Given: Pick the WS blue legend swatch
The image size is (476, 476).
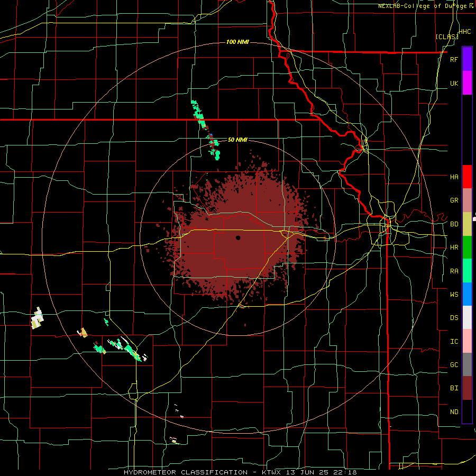Looking at the screenshot, I should [x=467, y=294].
